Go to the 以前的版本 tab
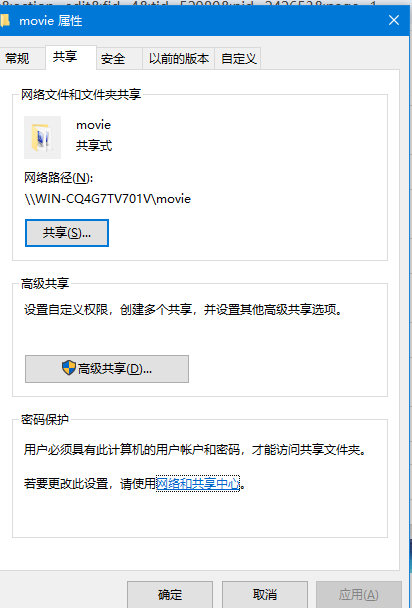412x608 pixels. tap(179, 59)
